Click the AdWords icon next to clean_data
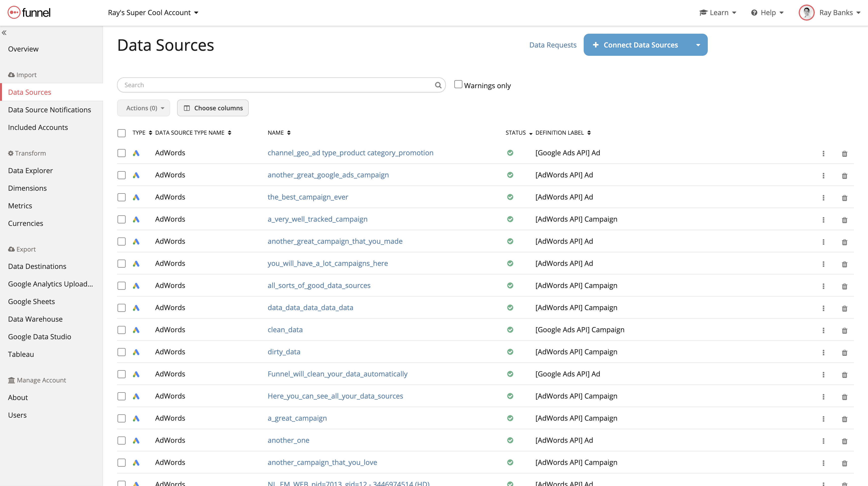This screenshot has height=486, width=868. coord(136,330)
